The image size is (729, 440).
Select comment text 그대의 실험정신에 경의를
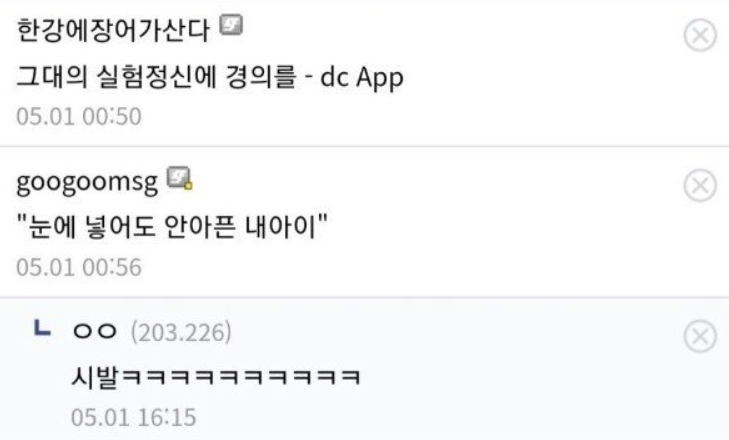156,77
